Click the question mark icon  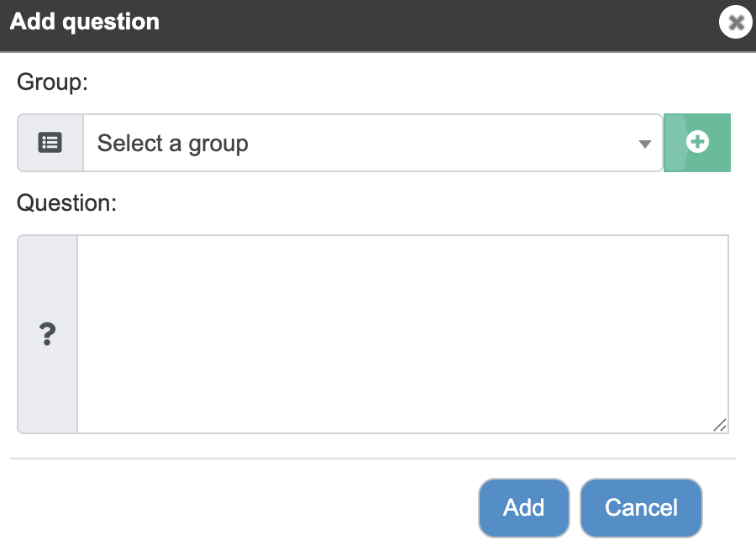coord(47,334)
